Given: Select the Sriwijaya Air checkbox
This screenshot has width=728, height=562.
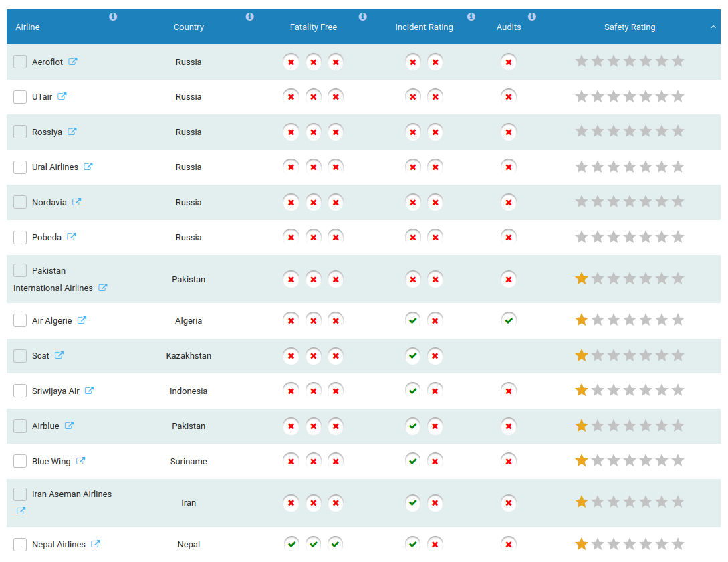Looking at the screenshot, I should 20,391.
